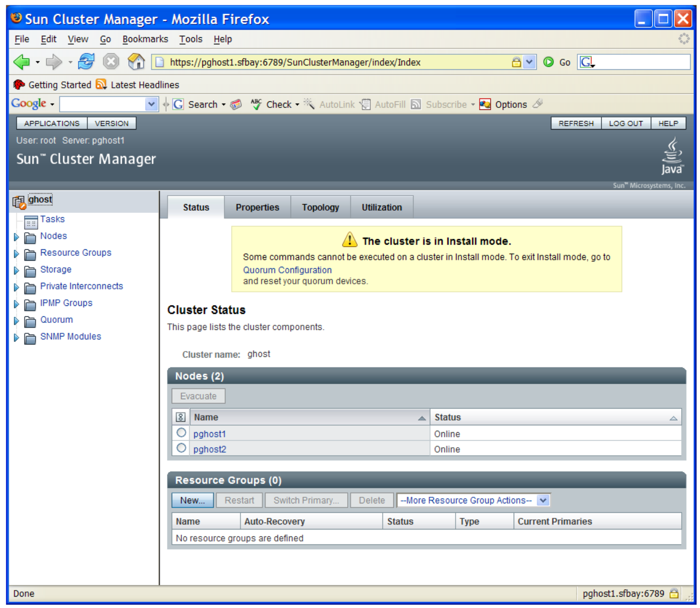This screenshot has width=700, height=608.
Task: Reload the page with the refresh icon
Action: click(86, 61)
